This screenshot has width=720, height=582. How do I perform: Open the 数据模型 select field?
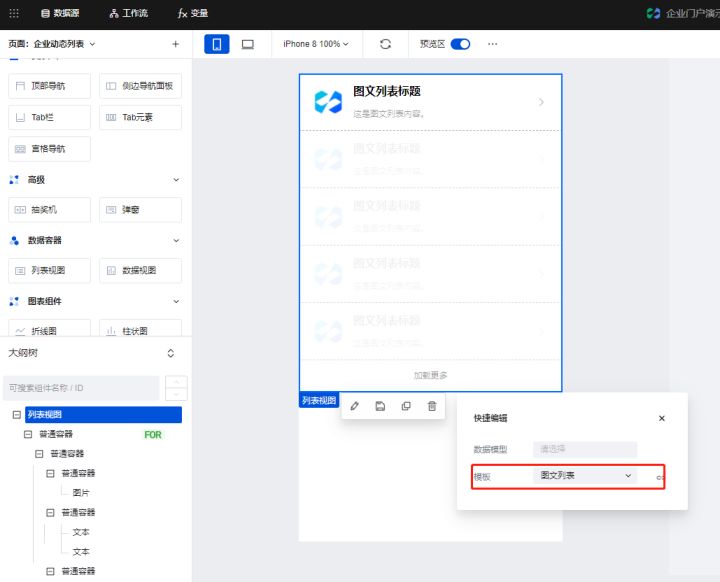point(585,449)
